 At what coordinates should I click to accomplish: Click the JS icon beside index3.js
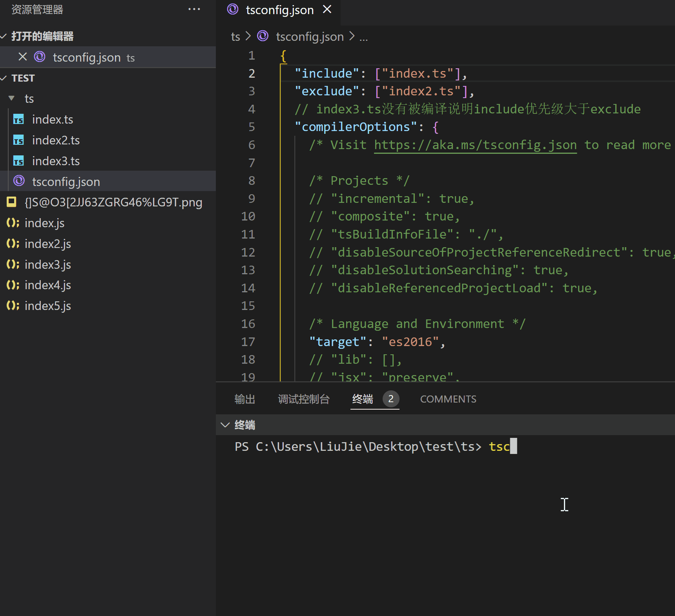click(13, 264)
